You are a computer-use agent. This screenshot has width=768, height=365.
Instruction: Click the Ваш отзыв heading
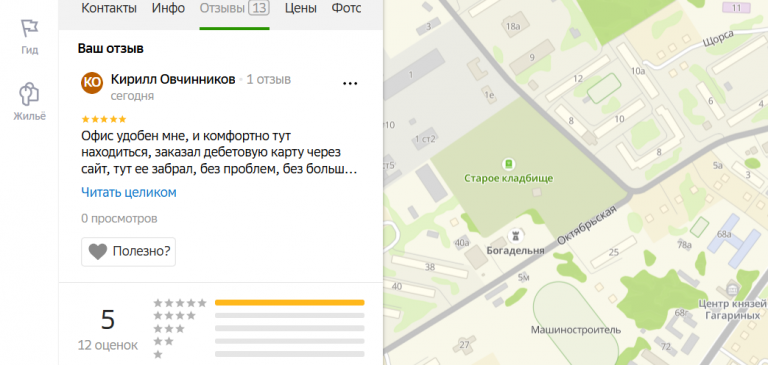click(x=110, y=49)
